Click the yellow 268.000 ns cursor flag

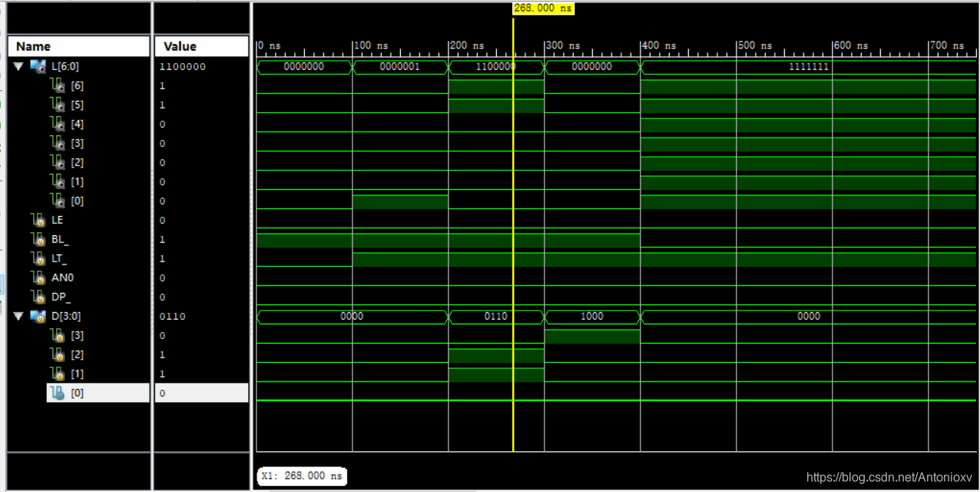pyautogui.click(x=542, y=8)
